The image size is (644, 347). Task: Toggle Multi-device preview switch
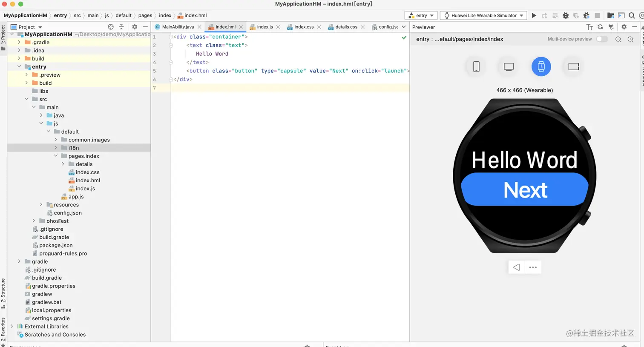[x=602, y=39]
